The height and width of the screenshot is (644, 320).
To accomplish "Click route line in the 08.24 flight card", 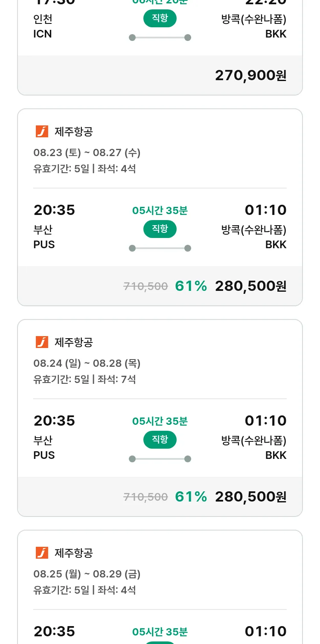I will (160, 459).
